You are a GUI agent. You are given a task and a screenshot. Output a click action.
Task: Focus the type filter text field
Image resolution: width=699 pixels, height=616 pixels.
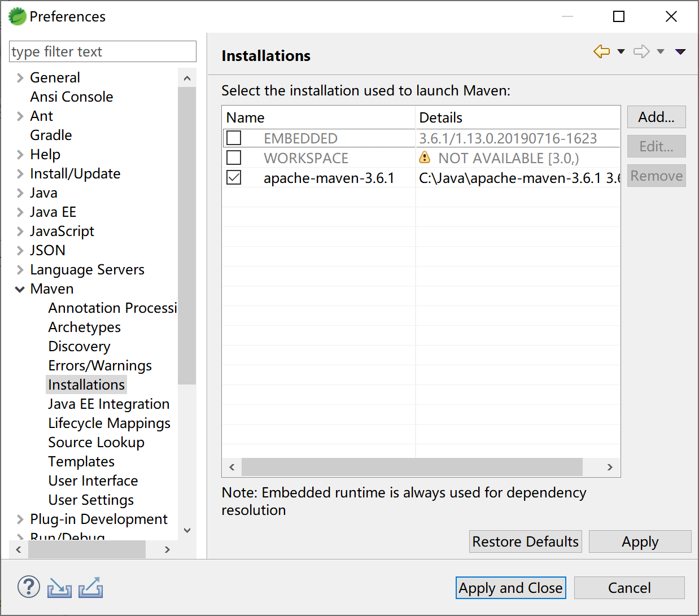coord(103,51)
